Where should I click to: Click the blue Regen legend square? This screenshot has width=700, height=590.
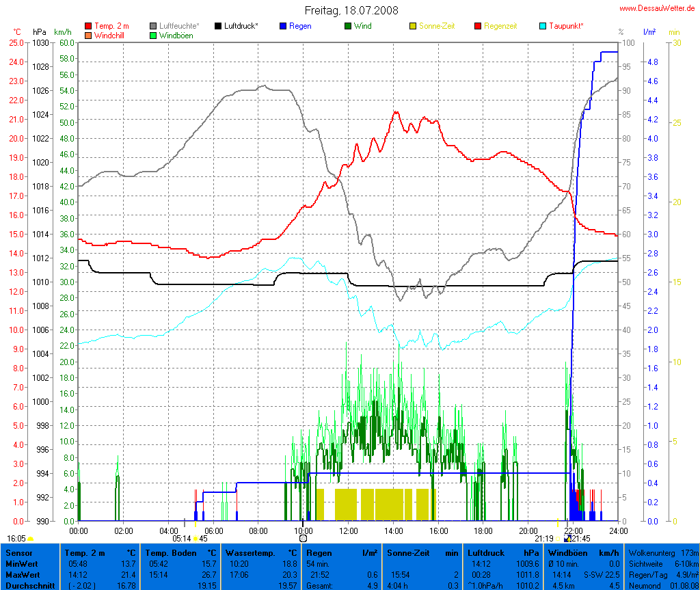283,26
